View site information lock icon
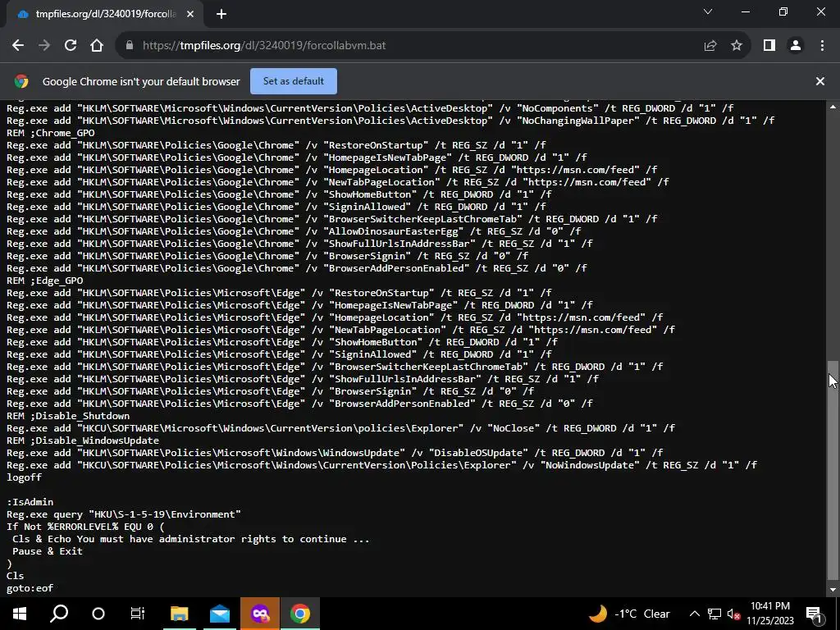Image resolution: width=840 pixels, height=630 pixels. tap(129, 46)
